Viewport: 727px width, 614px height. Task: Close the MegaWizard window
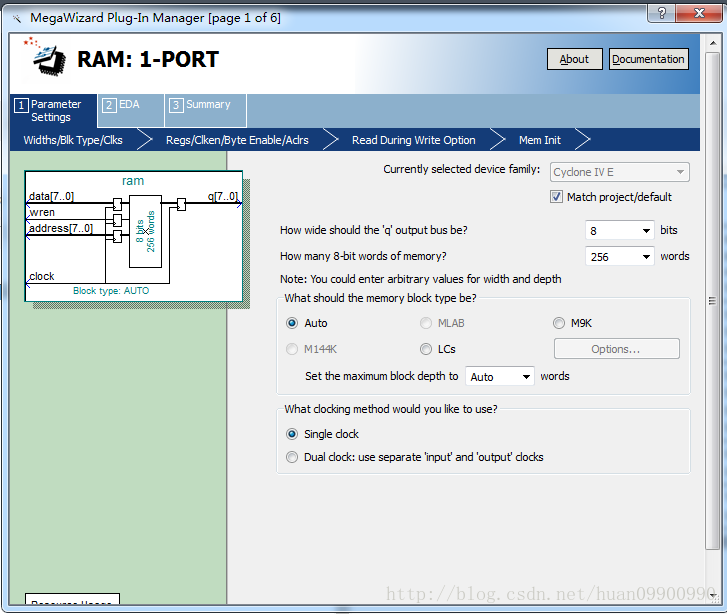tap(699, 13)
